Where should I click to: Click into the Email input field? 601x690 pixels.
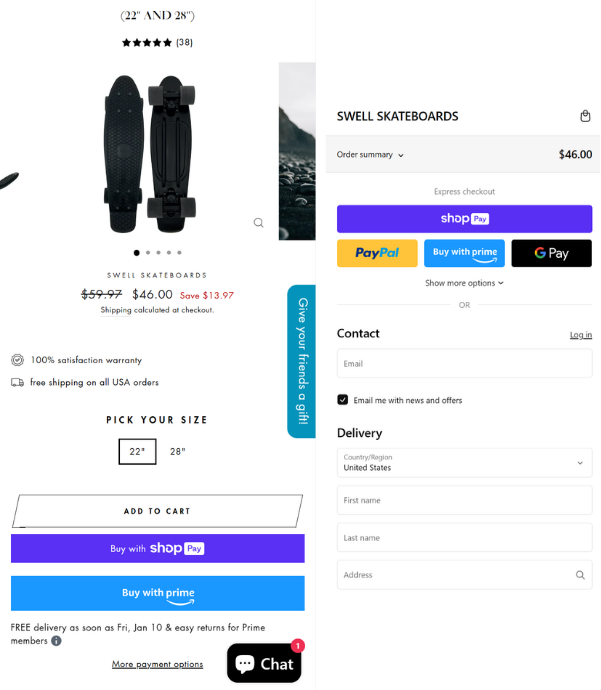pyautogui.click(x=464, y=364)
